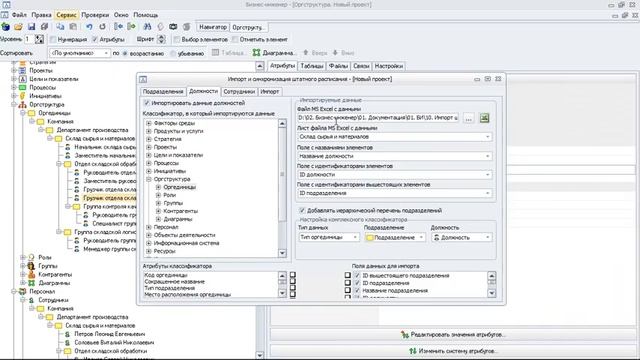Click Редактировать значения атрибутов button
The height and width of the screenshot is (360, 640).
pyautogui.click(x=453, y=335)
